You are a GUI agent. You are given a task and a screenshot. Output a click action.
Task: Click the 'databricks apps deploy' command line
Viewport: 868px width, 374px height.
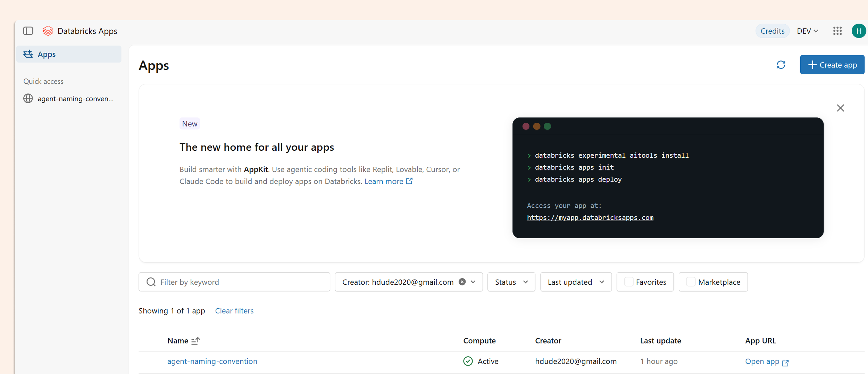578,180
